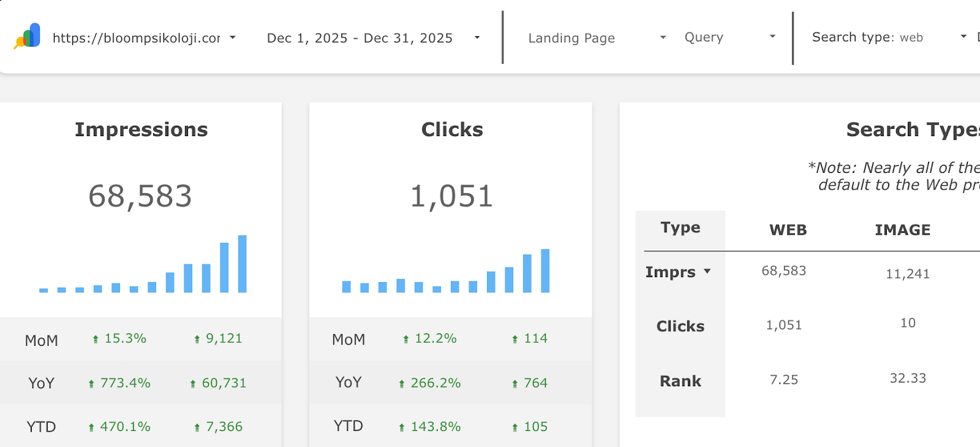Expand the Query filter dropdown
980x447 pixels.
click(772, 37)
